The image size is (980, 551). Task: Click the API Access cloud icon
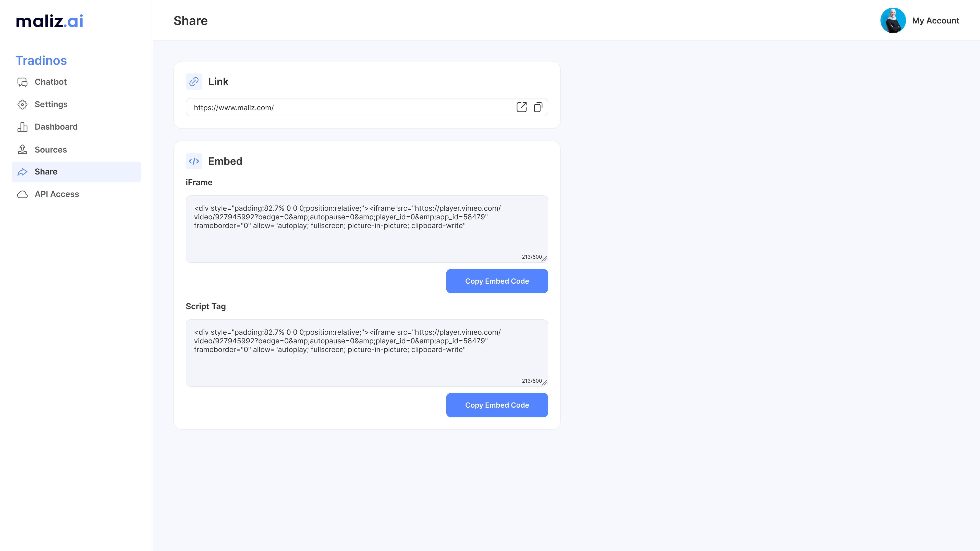tap(22, 194)
